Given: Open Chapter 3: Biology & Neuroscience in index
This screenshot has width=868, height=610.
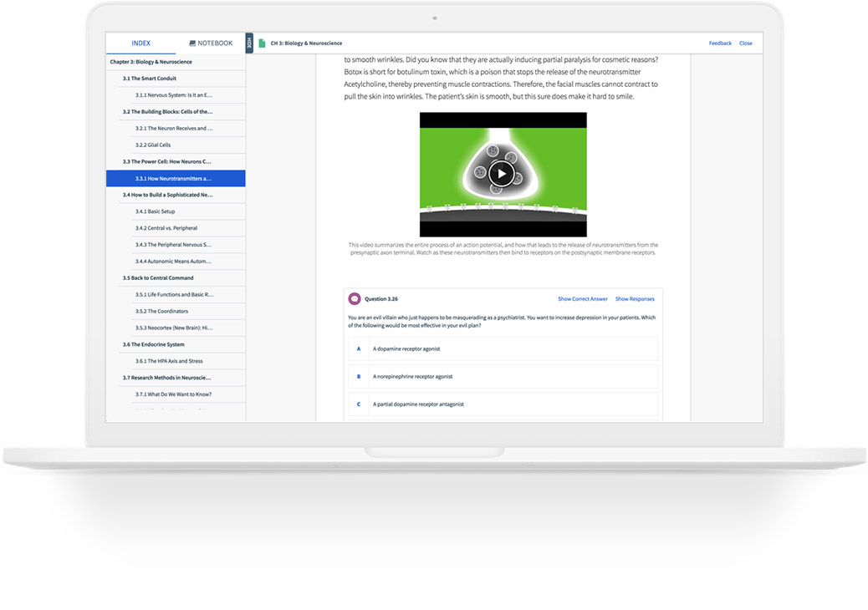Looking at the screenshot, I should [x=176, y=62].
